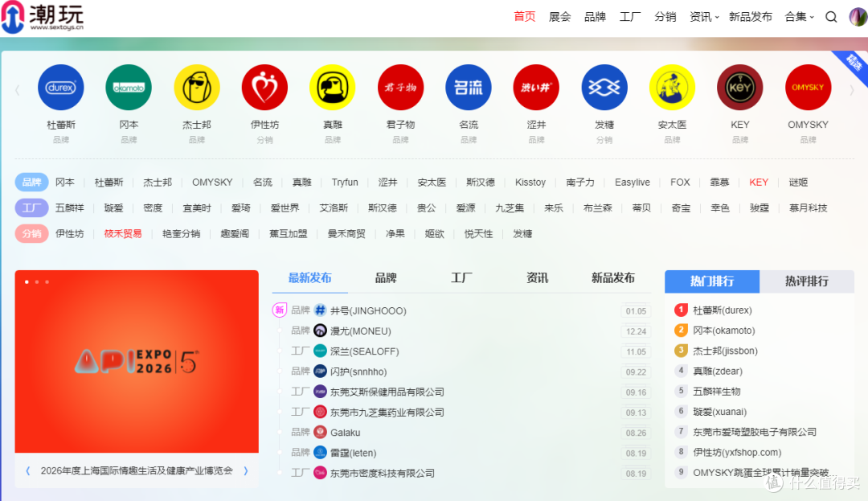The height and width of the screenshot is (501, 868).
Task: Open the 名流 blue logo
Action: [x=469, y=88]
